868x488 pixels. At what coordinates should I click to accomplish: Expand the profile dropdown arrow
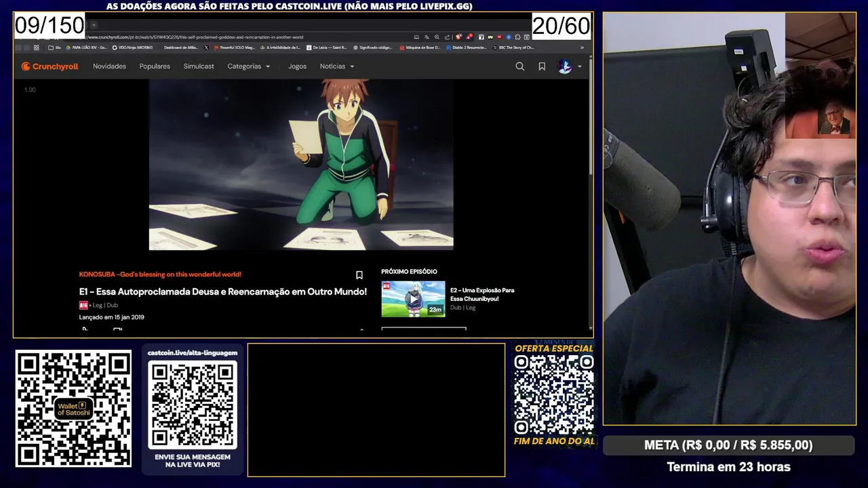(x=579, y=66)
